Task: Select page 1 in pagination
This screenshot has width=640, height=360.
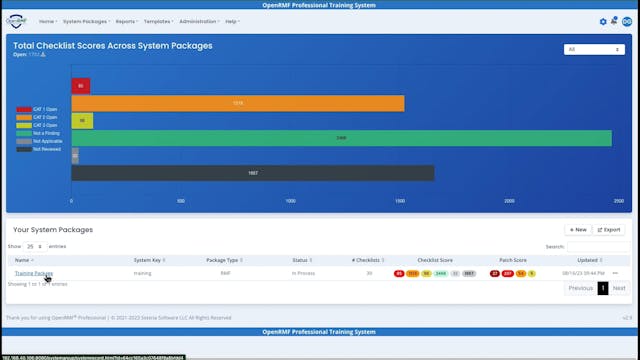Action: pos(603,288)
